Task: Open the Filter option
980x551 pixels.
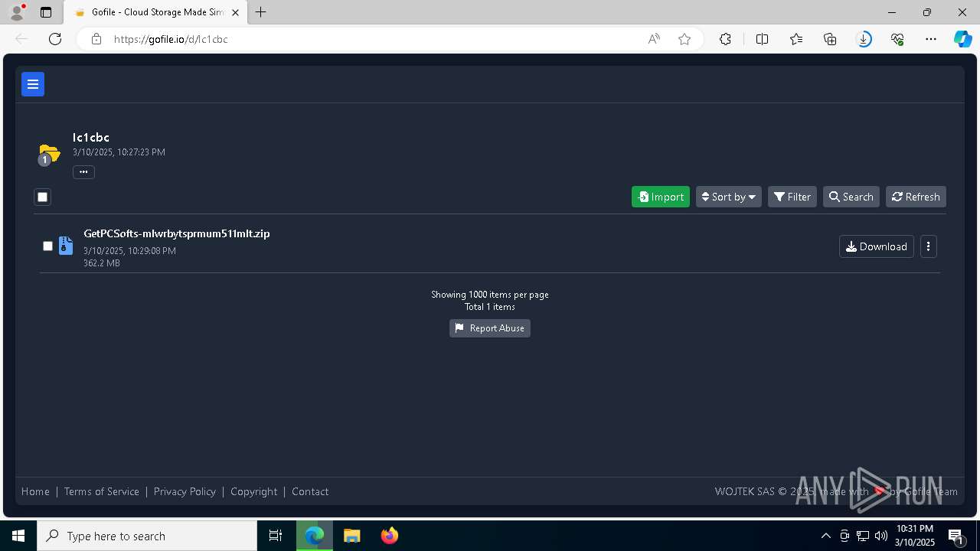Action: (x=792, y=197)
